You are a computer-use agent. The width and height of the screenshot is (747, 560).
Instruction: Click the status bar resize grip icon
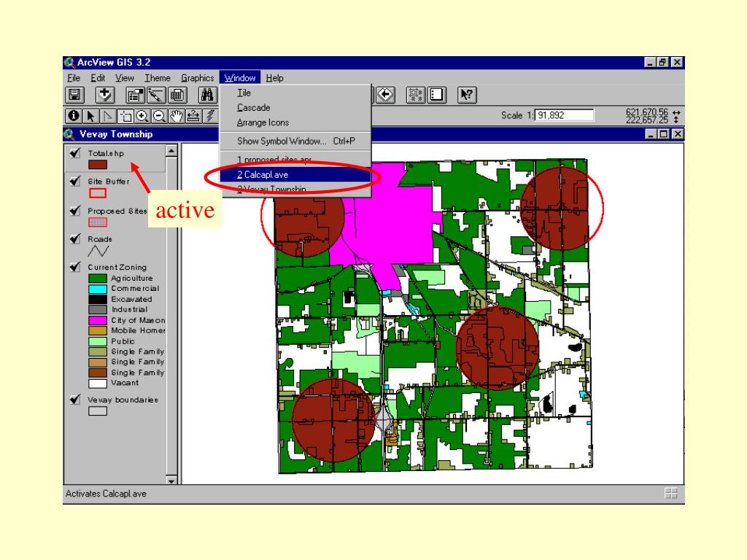[671, 494]
